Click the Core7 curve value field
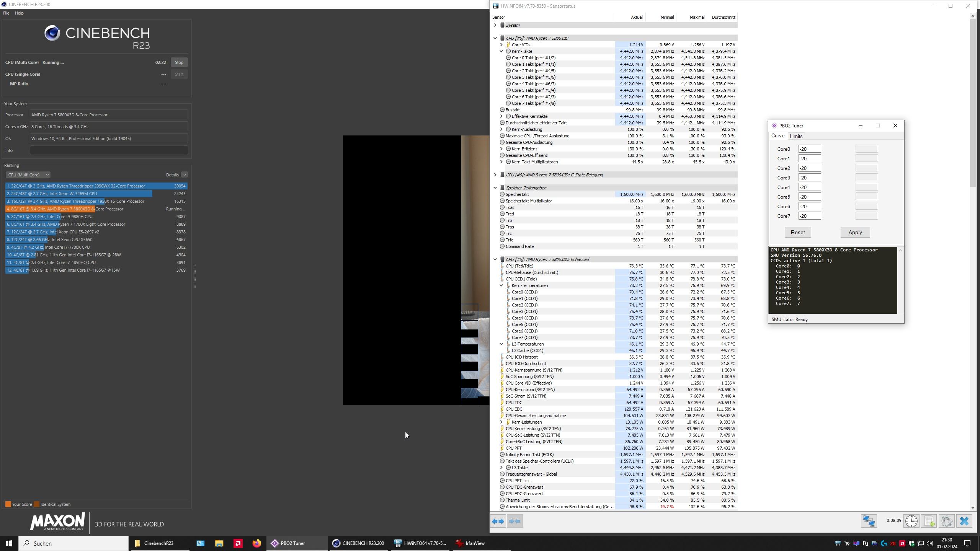980x551 pixels. (x=809, y=216)
